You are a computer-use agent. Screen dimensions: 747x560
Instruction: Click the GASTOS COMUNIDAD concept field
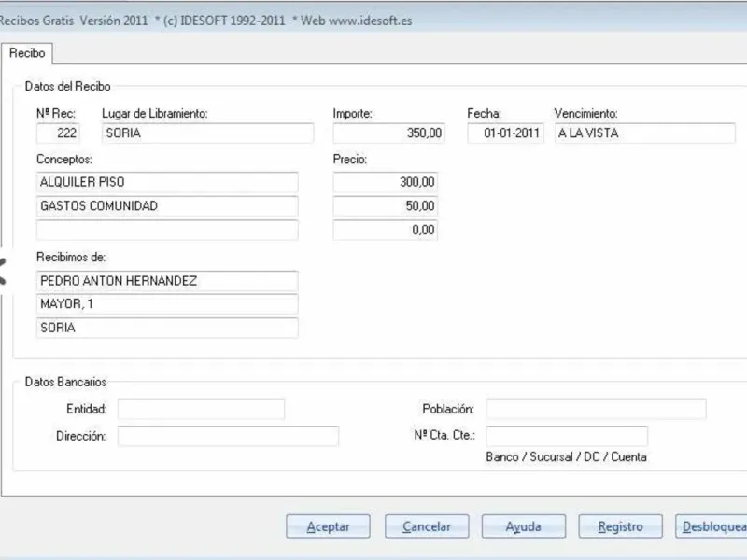[x=167, y=206]
